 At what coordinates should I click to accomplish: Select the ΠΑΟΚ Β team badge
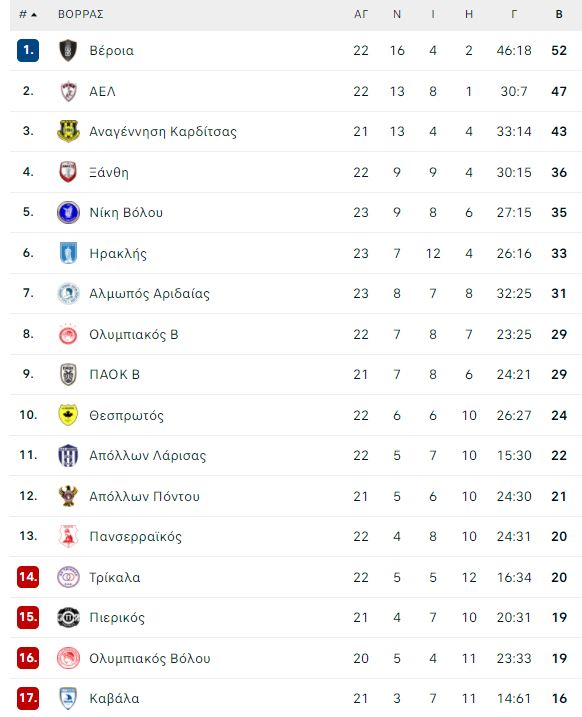tap(68, 374)
